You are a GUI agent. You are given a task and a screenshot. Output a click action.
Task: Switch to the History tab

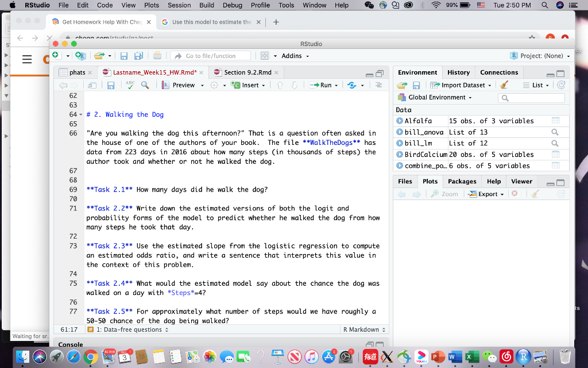point(458,72)
